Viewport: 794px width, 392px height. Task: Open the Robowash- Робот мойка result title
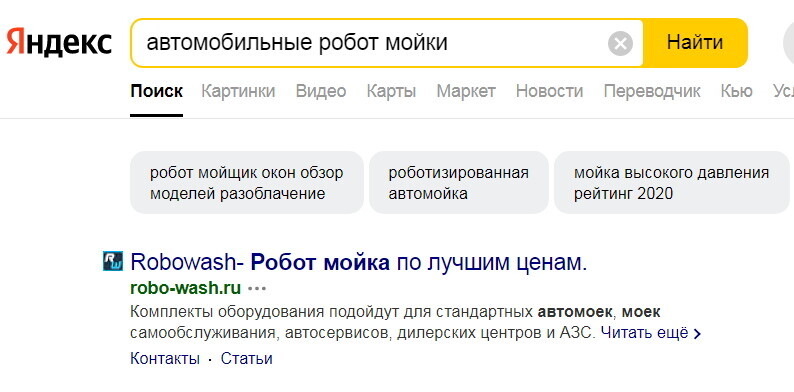(x=359, y=262)
